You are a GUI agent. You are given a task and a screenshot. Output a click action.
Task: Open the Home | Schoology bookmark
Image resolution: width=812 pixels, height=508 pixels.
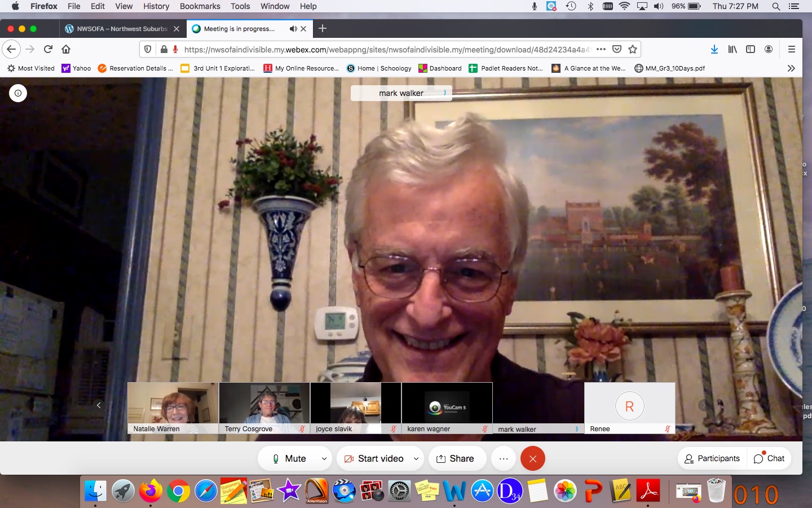[379, 68]
